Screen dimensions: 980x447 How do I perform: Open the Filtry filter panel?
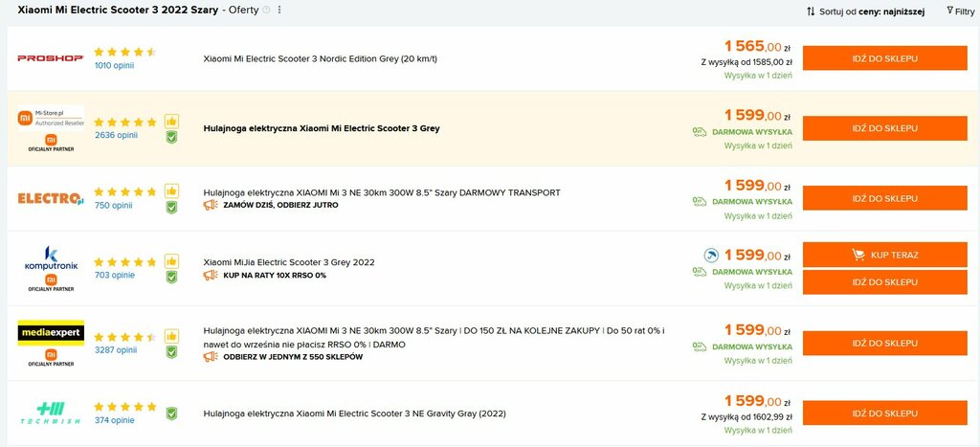pyautogui.click(x=961, y=11)
